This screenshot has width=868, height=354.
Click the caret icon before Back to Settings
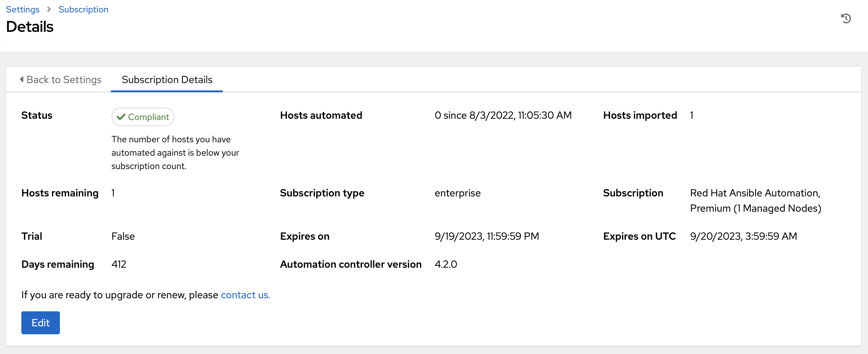[22, 79]
